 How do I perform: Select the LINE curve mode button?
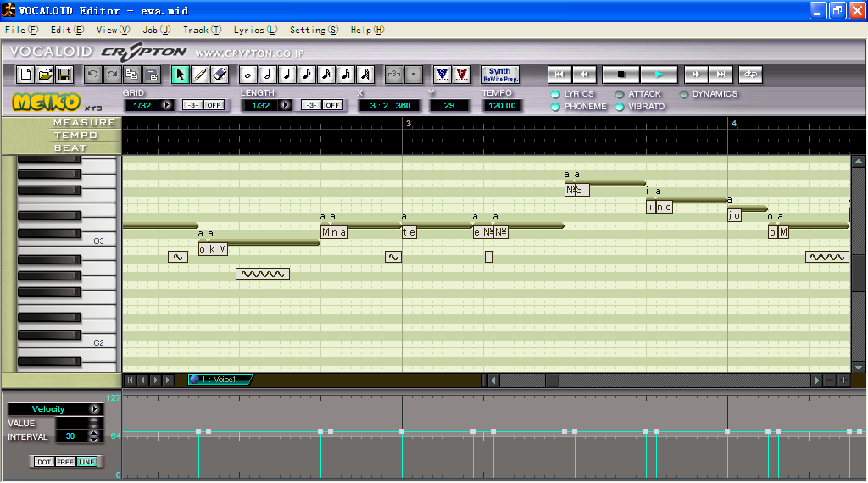coord(86,462)
